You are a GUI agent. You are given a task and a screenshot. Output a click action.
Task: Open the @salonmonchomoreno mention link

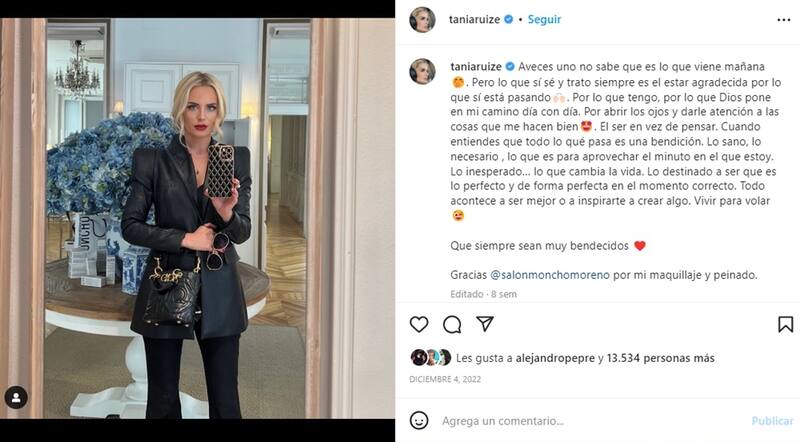549,275
